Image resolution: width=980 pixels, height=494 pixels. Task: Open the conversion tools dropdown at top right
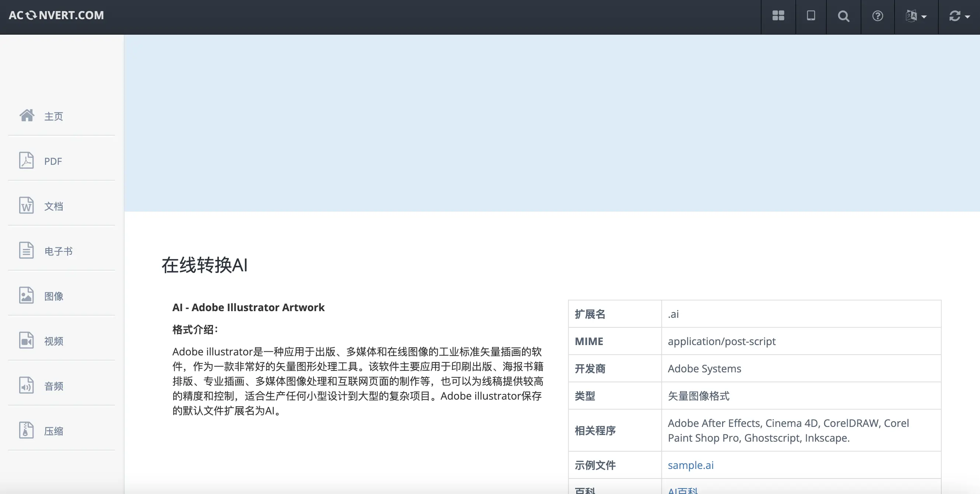pyautogui.click(x=959, y=16)
